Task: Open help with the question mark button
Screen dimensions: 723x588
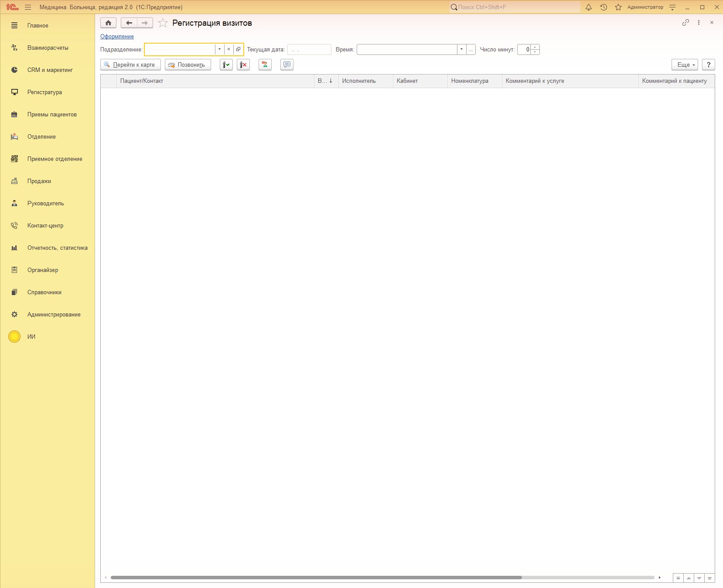Action: tap(709, 65)
